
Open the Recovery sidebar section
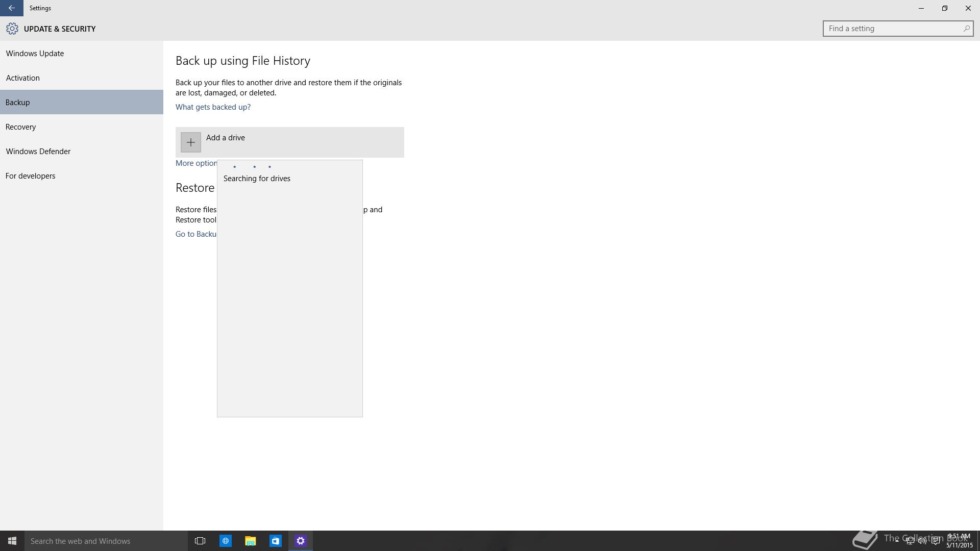pyautogui.click(x=82, y=127)
